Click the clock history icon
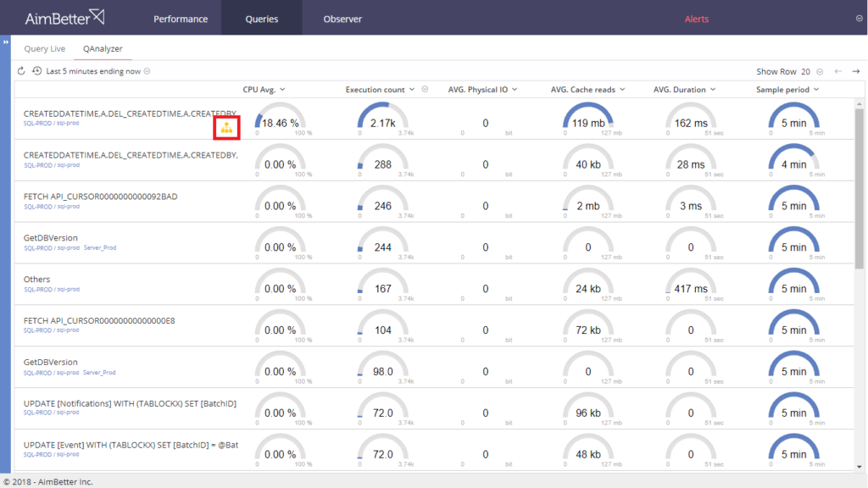Image resolution: width=868 pixels, height=488 pixels. point(36,71)
